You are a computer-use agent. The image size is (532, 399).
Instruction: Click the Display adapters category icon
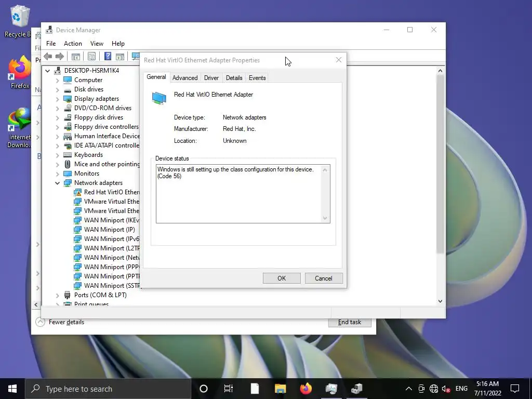[x=68, y=99]
